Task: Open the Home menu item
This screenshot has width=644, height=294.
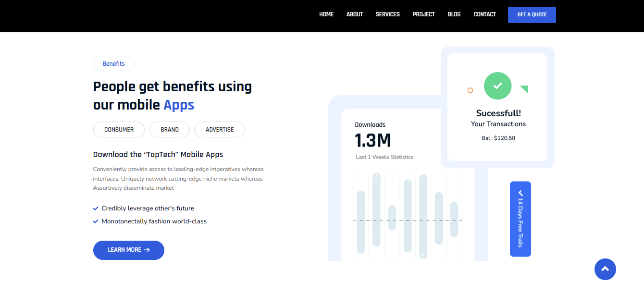Action: pos(326,14)
